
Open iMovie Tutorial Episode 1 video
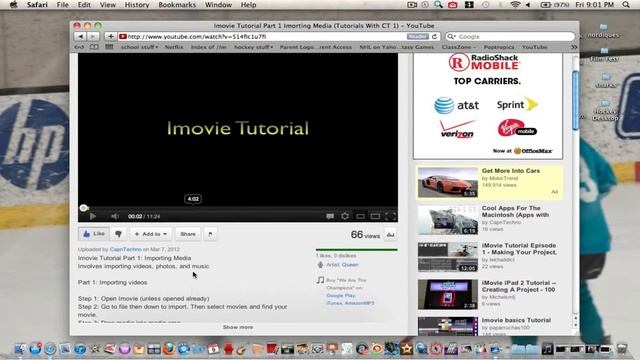(x=448, y=257)
